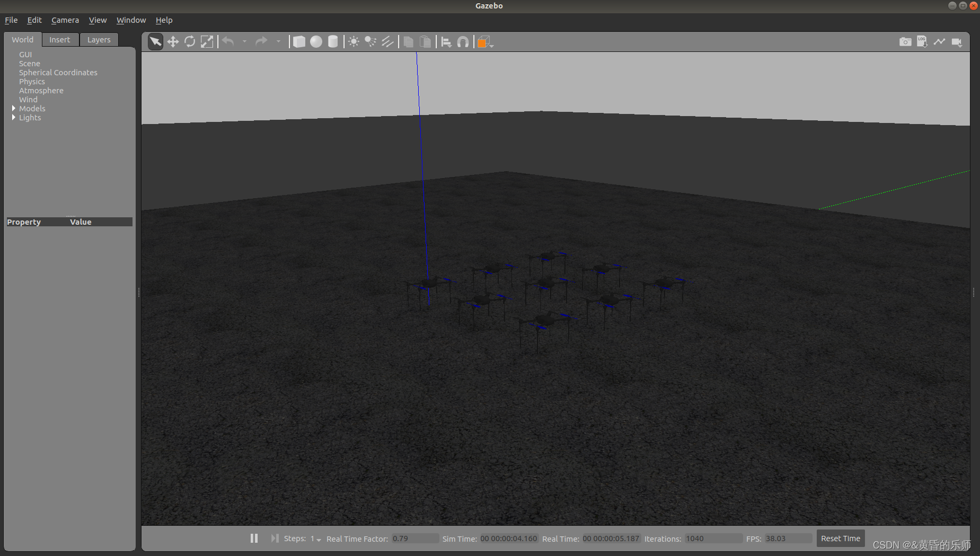Switch to the Layers tab

coord(99,40)
